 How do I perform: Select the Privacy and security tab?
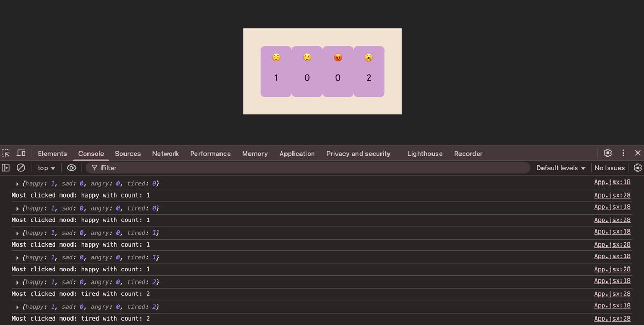(x=358, y=154)
